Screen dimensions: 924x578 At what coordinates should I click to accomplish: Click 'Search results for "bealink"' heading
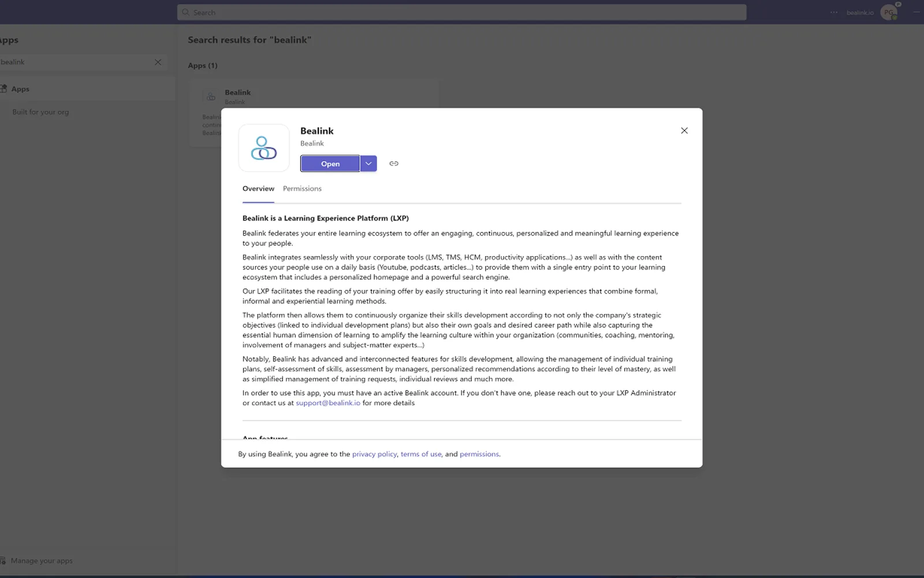click(249, 40)
